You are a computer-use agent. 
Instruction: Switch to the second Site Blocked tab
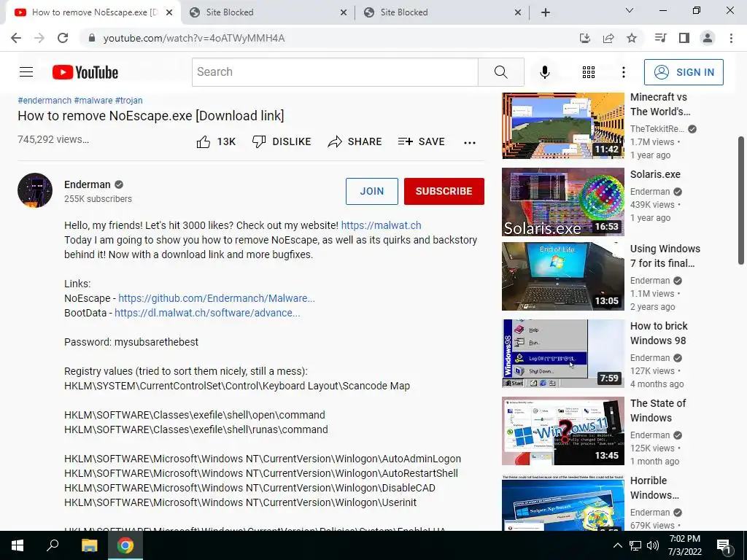(442, 12)
